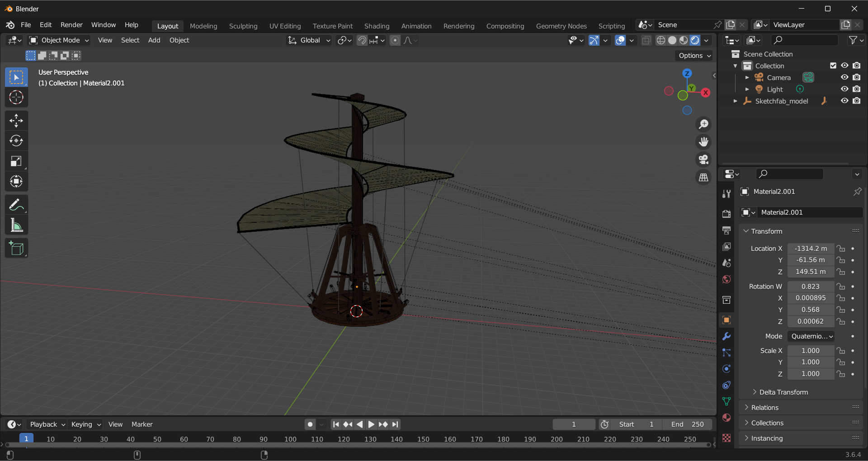Toggle lock on Location X
868x461 pixels.
click(841, 249)
